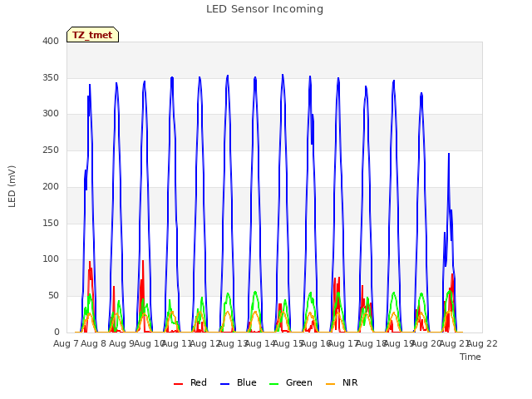Click the red legend color marker

click(178, 384)
